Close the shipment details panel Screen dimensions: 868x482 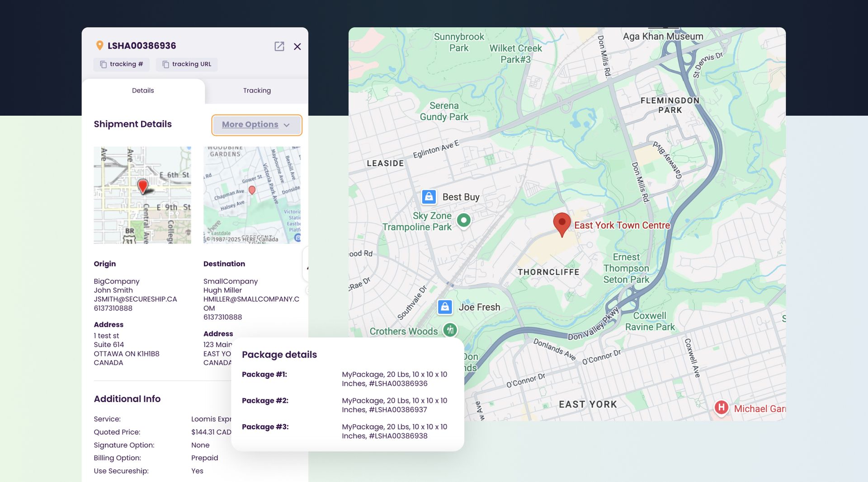[297, 47]
